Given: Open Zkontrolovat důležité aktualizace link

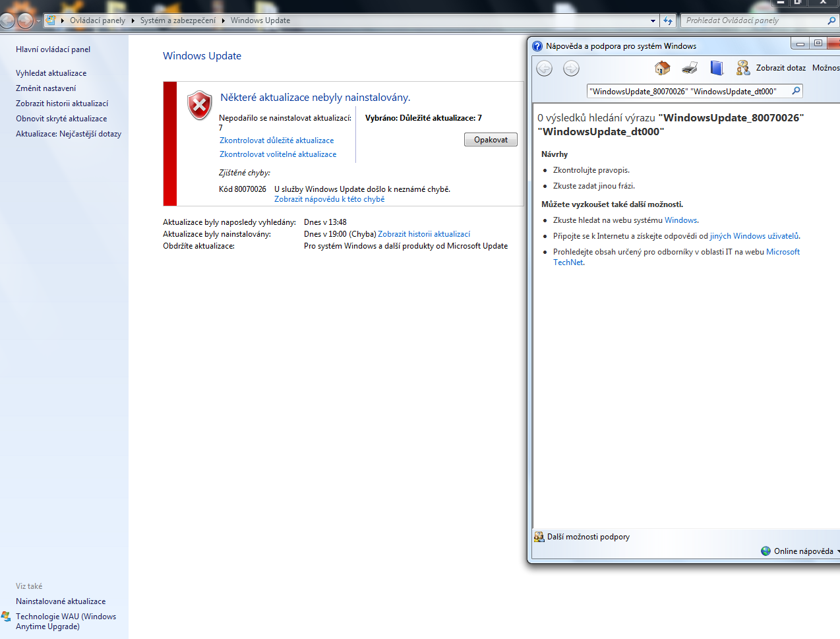Looking at the screenshot, I should [276, 140].
